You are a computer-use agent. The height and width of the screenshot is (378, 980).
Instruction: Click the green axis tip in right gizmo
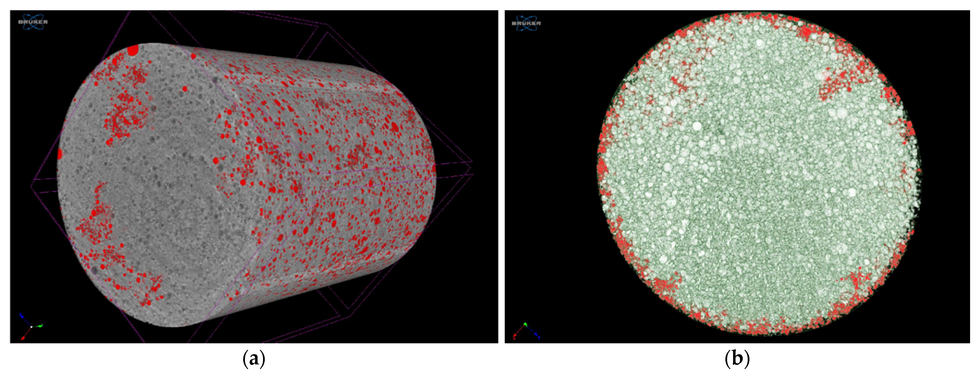tap(525, 324)
